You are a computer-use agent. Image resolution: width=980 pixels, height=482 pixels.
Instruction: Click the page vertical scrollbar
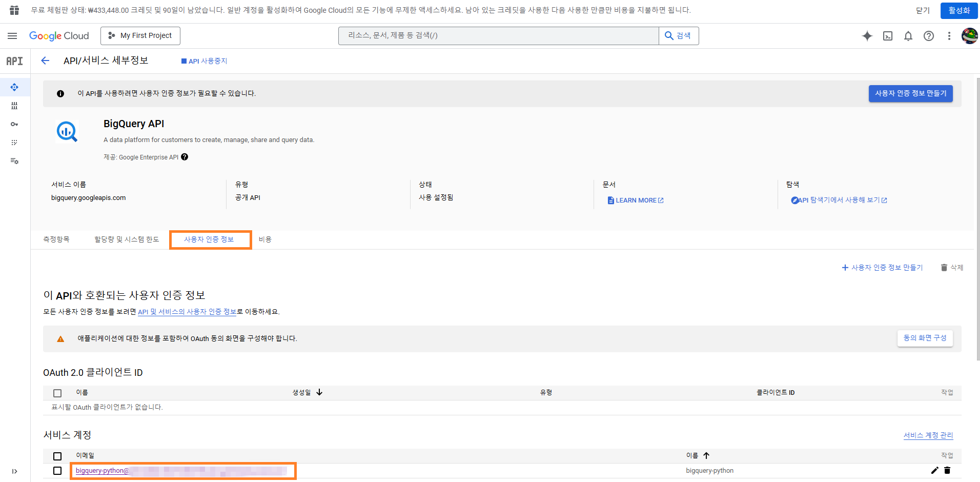click(x=978, y=219)
